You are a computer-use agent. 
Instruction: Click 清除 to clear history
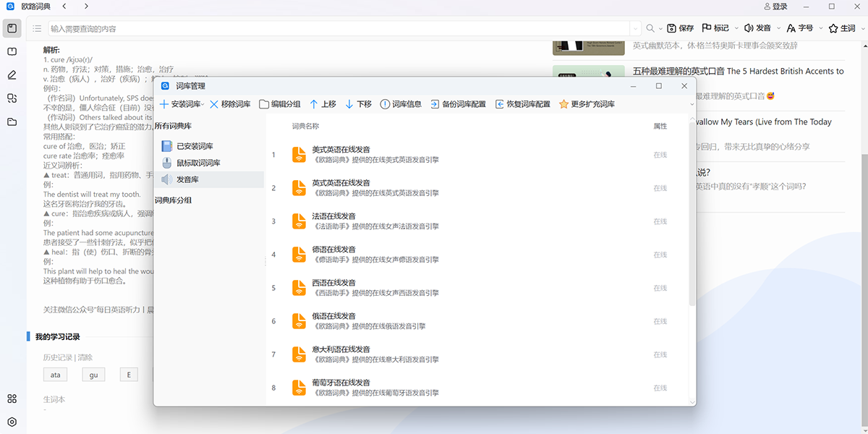85,357
